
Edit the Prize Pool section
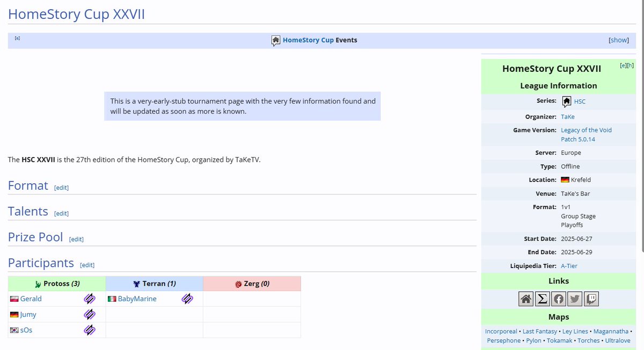point(76,239)
